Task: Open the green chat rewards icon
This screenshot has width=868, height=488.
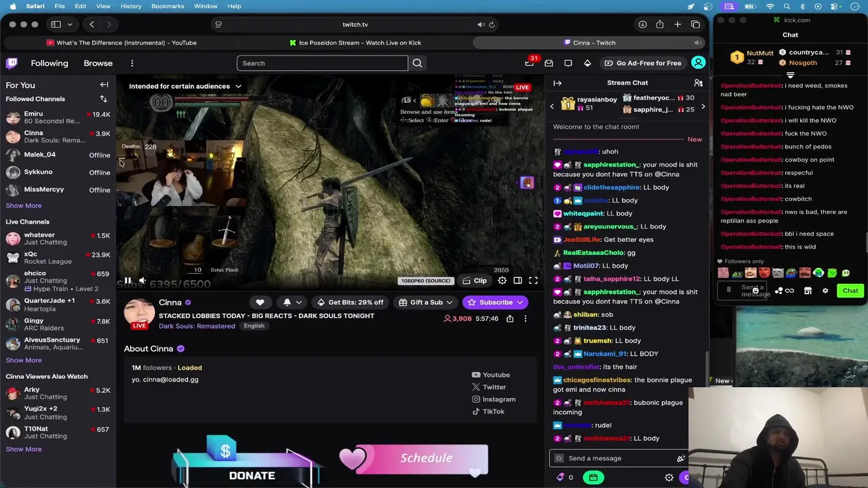Action: (x=593, y=477)
